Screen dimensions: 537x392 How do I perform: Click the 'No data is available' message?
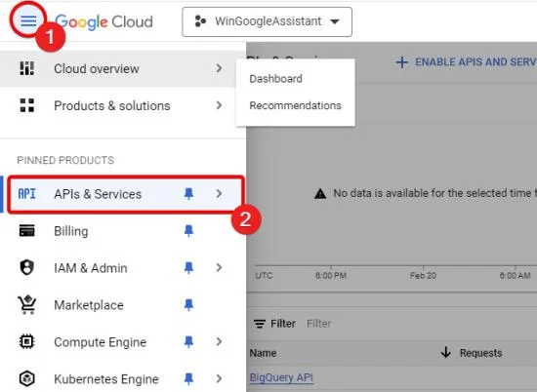(x=434, y=193)
